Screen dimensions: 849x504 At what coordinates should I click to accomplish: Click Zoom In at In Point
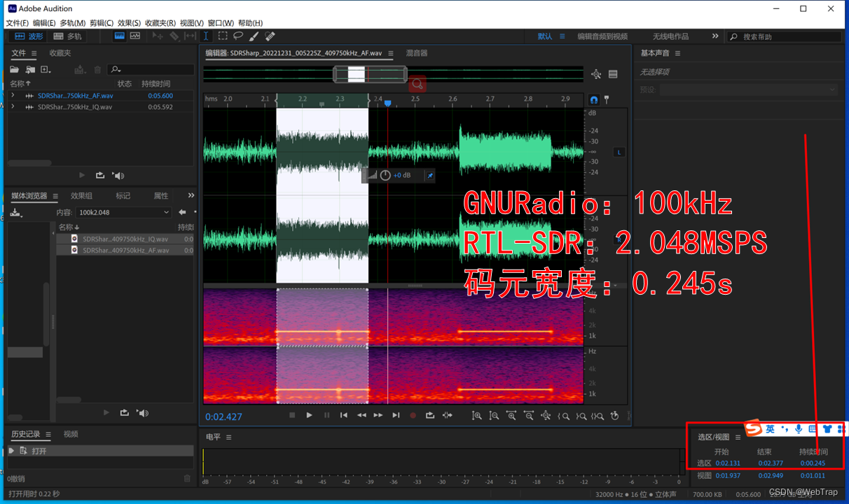point(563,416)
